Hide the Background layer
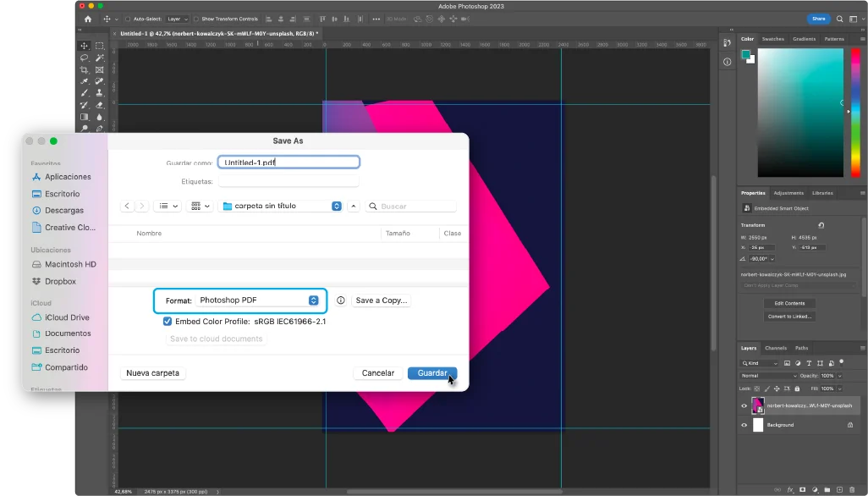 click(x=744, y=425)
